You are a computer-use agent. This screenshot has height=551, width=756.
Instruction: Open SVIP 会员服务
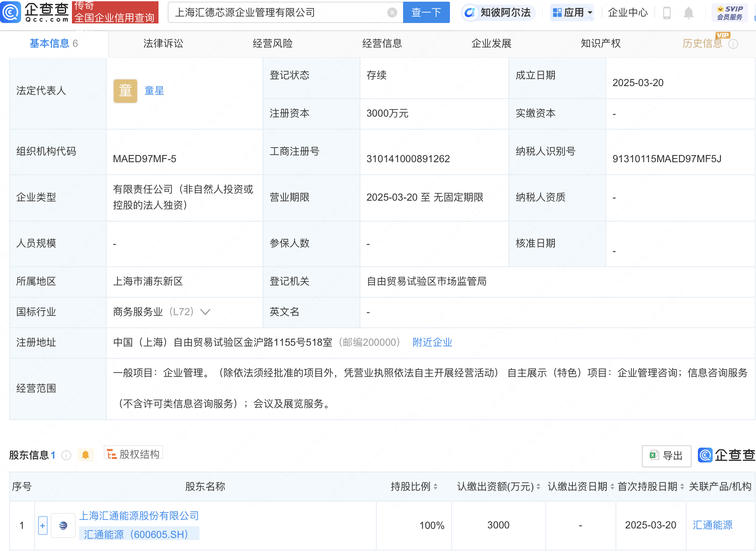[x=730, y=13]
